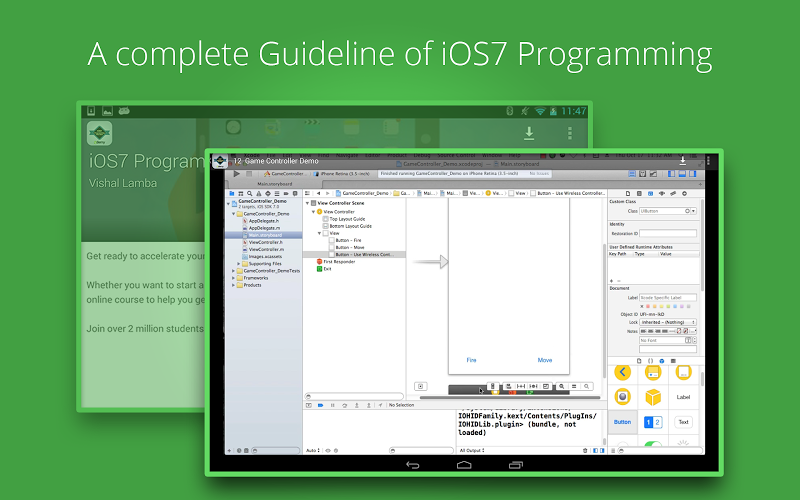The image size is (800, 500).
Task: Open the search navigator magnifier icon
Action: (249, 193)
